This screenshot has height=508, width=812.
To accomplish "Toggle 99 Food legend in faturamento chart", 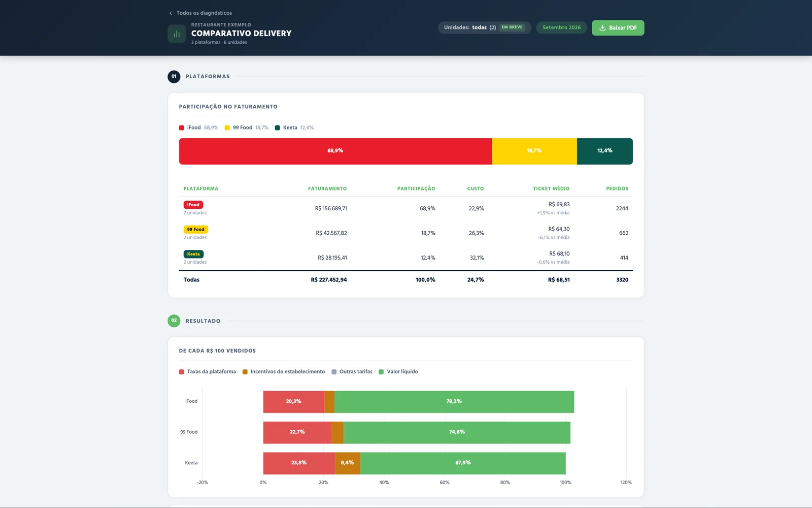I will point(247,128).
